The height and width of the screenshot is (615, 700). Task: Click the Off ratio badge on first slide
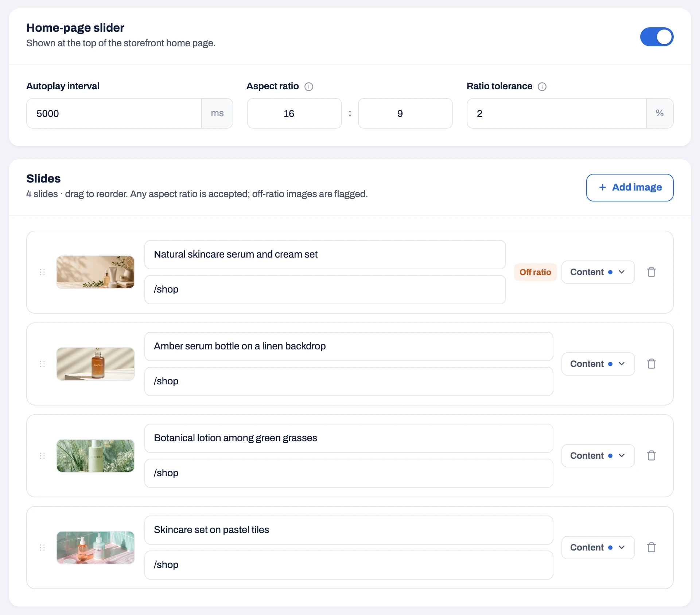(x=535, y=272)
